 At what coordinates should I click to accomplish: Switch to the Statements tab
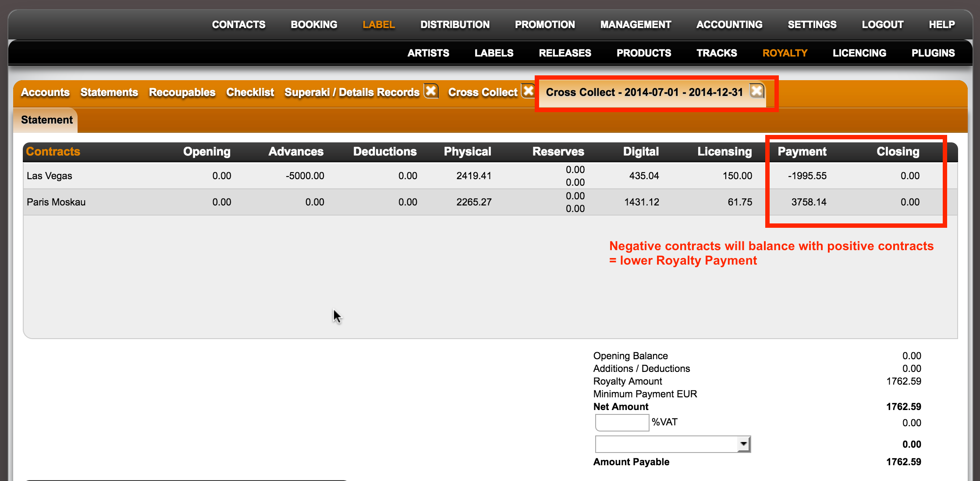pos(109,92)
